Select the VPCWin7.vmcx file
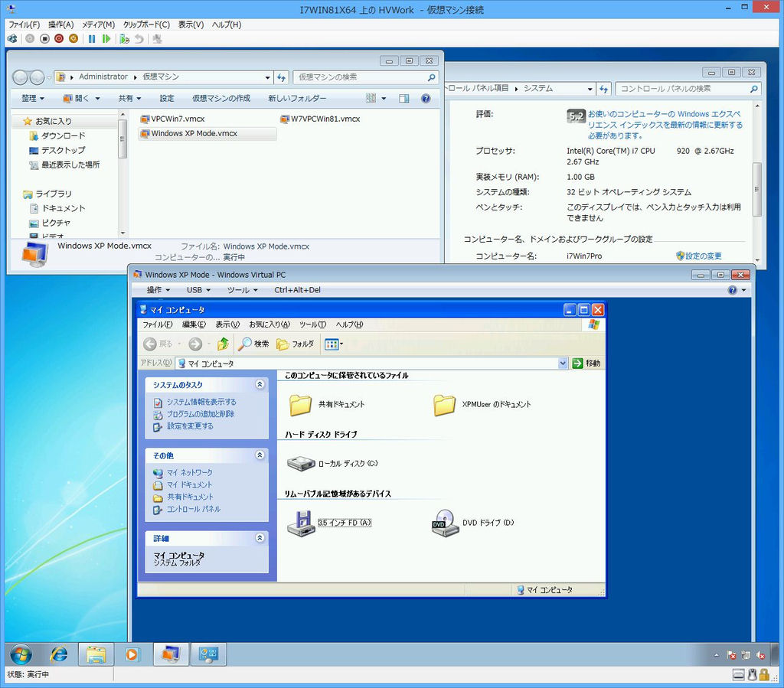 click(x=173, y=119)
